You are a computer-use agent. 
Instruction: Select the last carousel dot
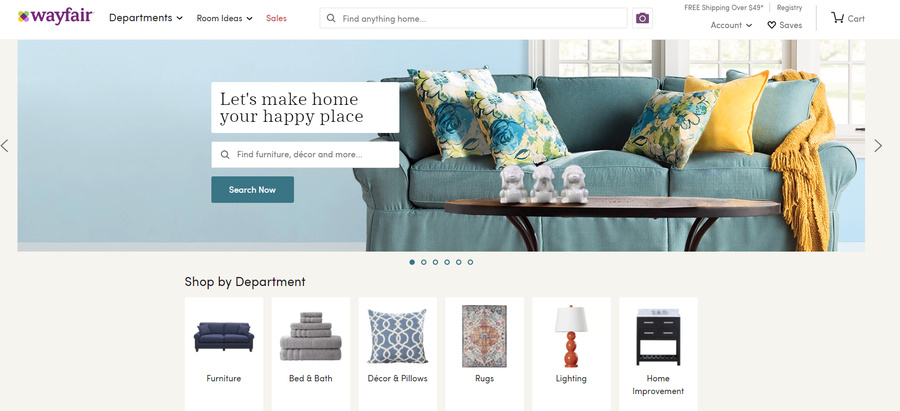click(470, 262)
